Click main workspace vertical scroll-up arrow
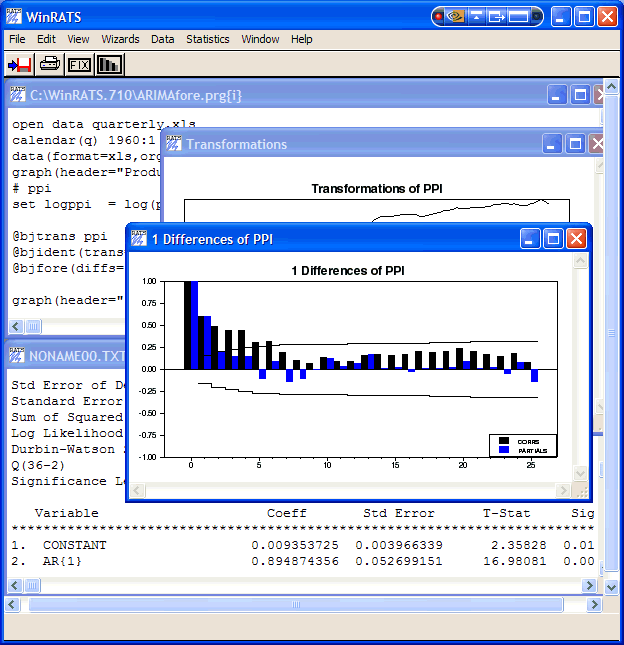 [x=611, y=86]
